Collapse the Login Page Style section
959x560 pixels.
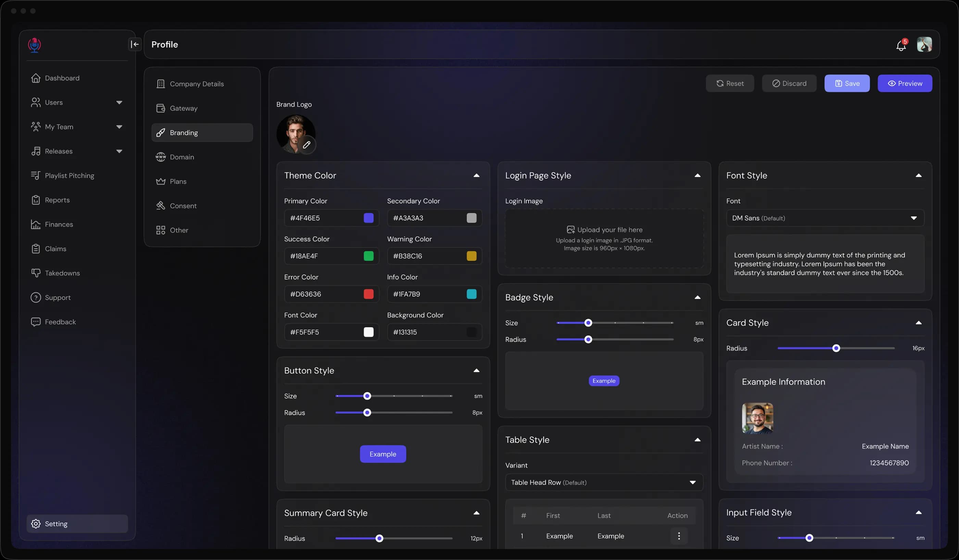(697, 175)
